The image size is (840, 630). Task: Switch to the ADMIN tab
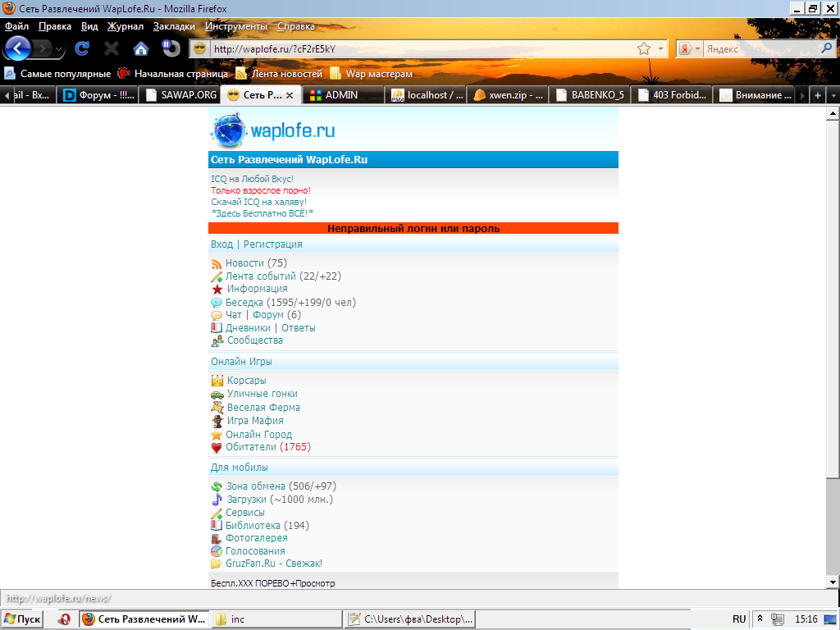click(343, 95)
